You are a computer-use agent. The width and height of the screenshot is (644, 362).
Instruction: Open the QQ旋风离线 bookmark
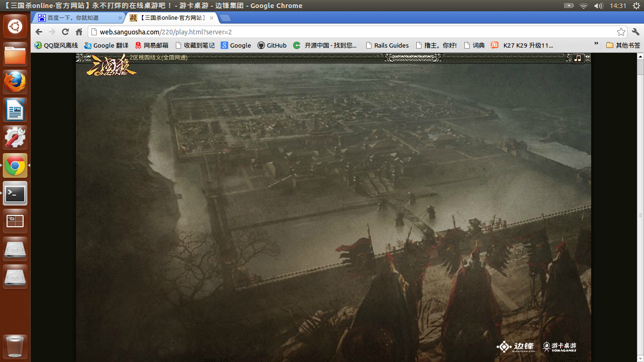click(56, 45)
